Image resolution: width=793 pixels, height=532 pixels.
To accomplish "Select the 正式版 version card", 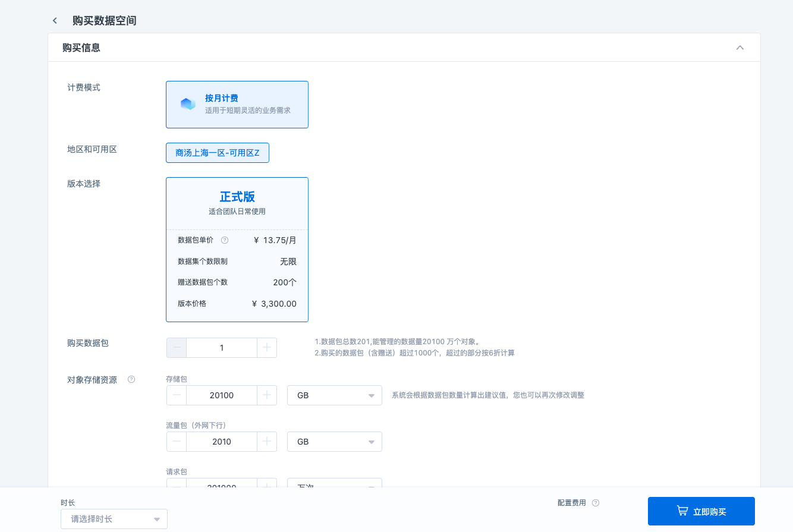I will coord(237,250).
